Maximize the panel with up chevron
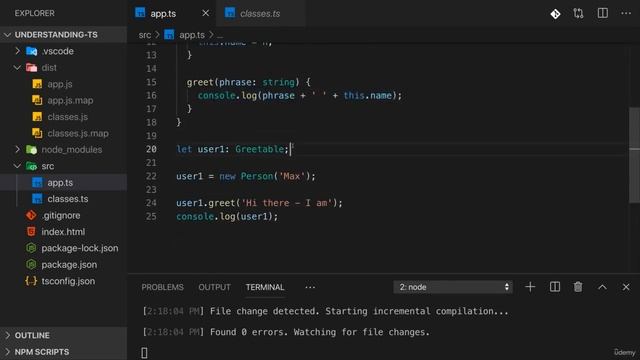The image size is (640, 360). pyautogui.click(x=602, y=287)
